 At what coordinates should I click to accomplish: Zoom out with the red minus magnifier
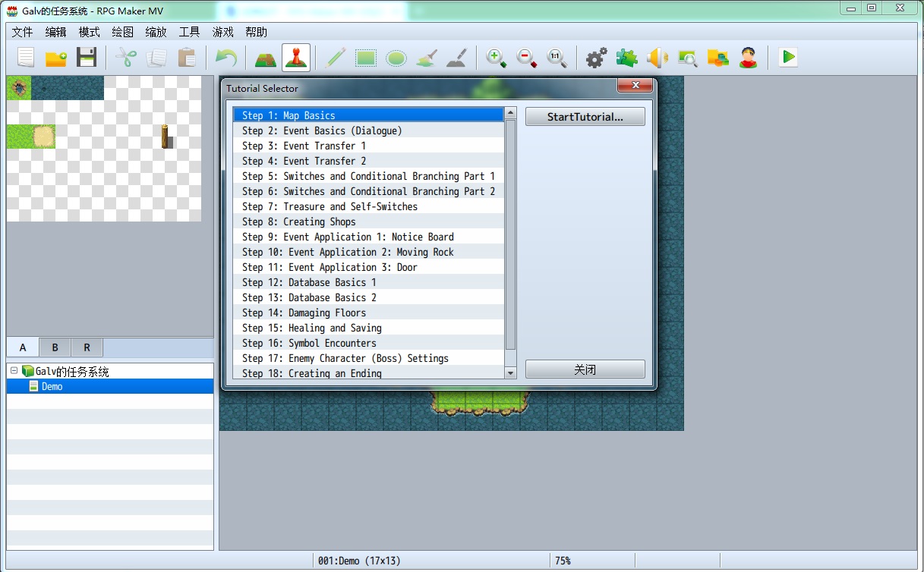pos(526,58)
